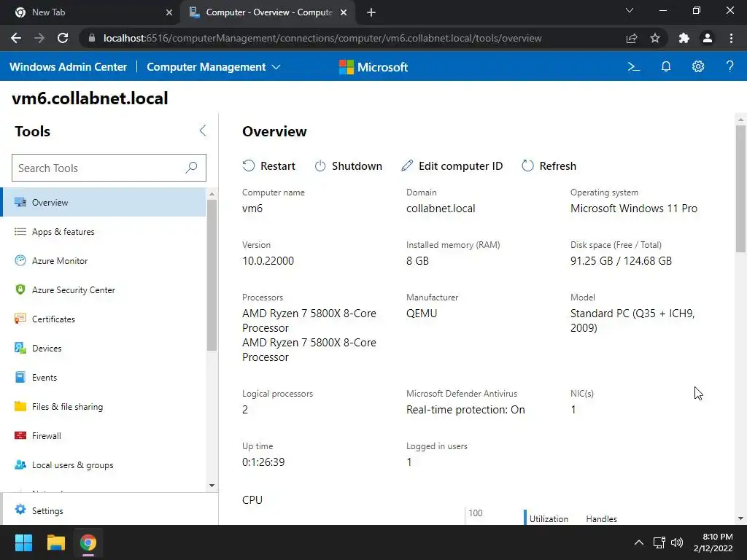Click up time value 0:1:26:39
The image size is (747, 560).
263,462
